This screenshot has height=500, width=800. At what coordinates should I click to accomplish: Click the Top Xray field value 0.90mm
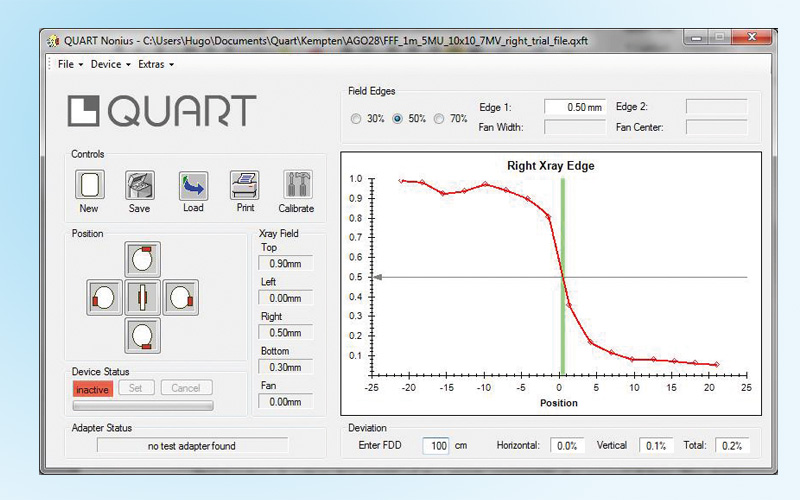286,263
